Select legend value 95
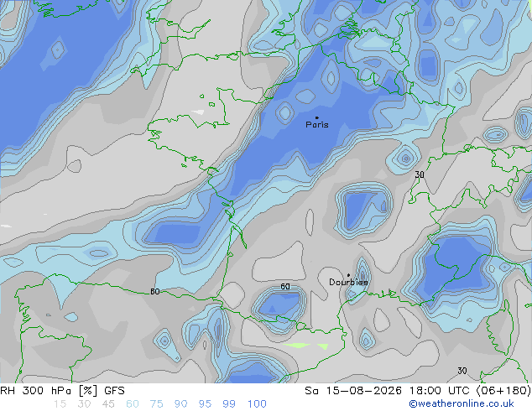 [x=205, y=404]
